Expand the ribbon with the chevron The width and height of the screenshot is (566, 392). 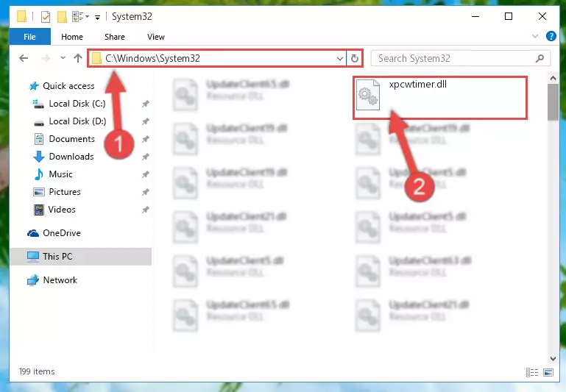535,36
